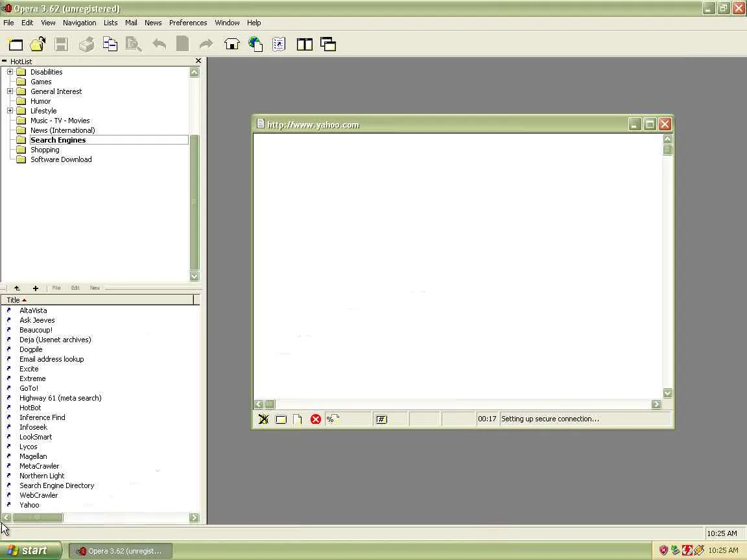Open the Help menu

coord(254,23)
